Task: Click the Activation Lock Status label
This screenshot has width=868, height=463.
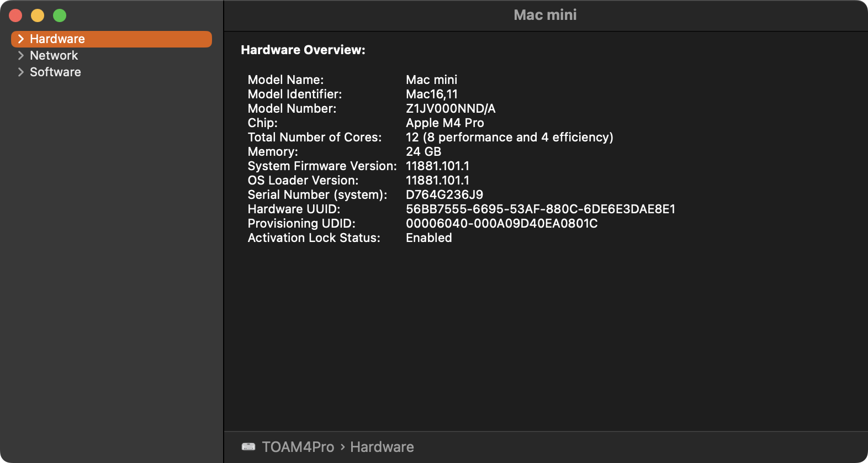Action: (x=314, y=238)
